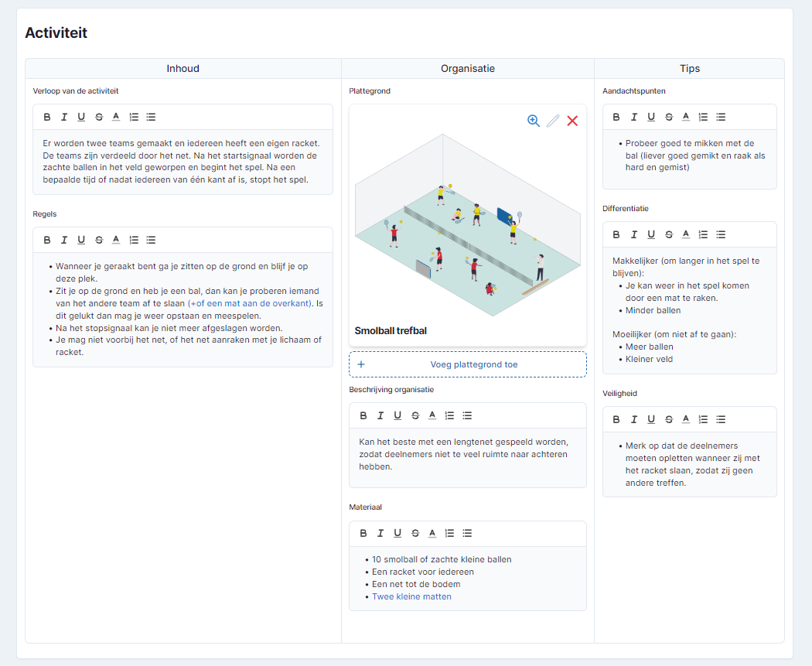The width and height of the screenshot is (812, 666).
Task: Apply italic in the Verloop van de activiteit editor
Action: click(64, 117)
